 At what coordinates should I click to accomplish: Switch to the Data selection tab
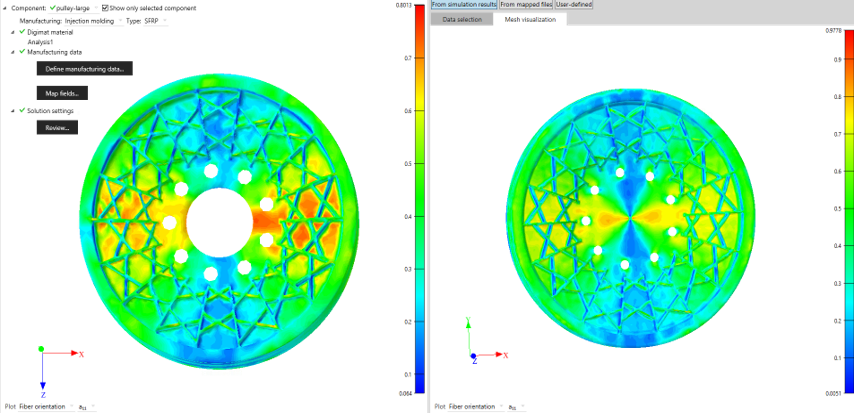[462, 19]
